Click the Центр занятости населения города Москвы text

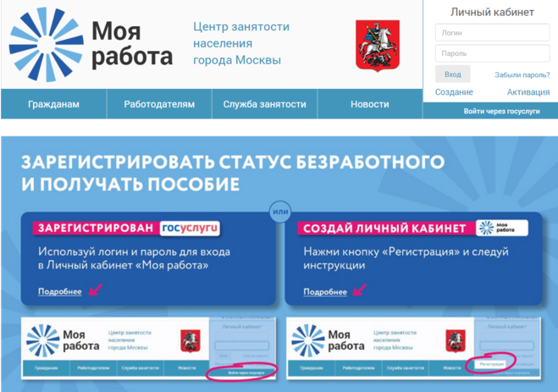[x=241, y=43]
